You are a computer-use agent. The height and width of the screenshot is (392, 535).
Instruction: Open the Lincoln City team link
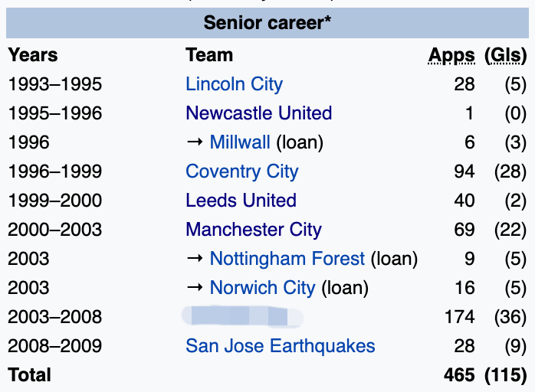click(x=234, y=84)
